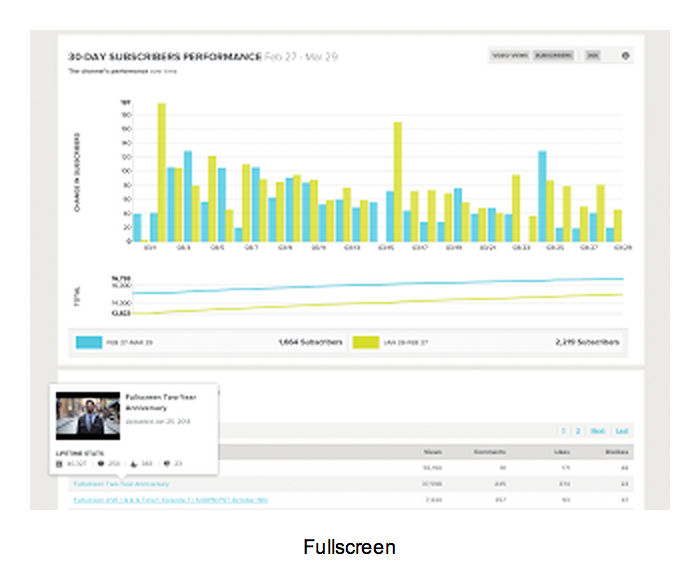Click the 2,219 Subscribers total text
The image size is (698, 570).
pyautogui.click(x=587, y=342)
